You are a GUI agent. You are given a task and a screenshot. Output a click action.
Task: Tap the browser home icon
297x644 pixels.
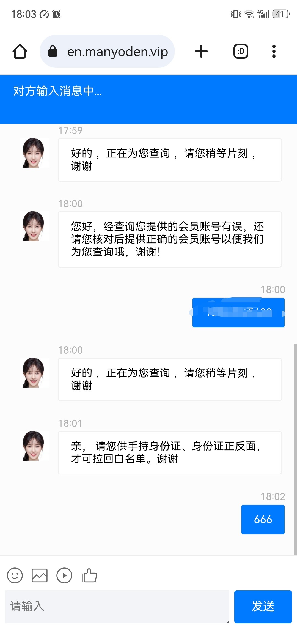click(x=20, y=51)
